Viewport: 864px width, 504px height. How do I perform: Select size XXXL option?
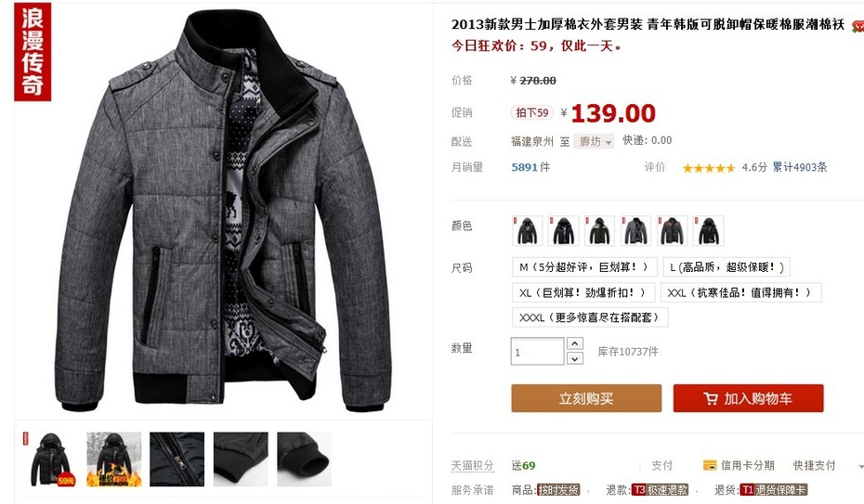click(590, 317)
